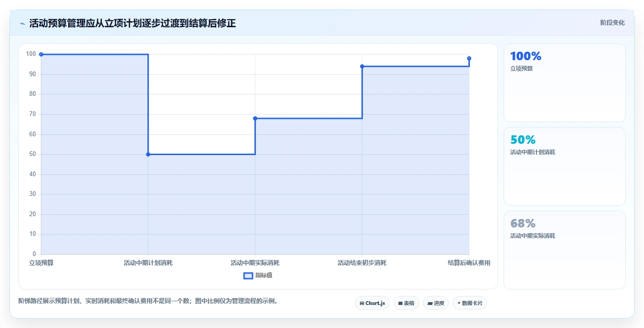
Task: Click the lightning icon beside the title
Action: pyautogui.click(x=22, y=23)
